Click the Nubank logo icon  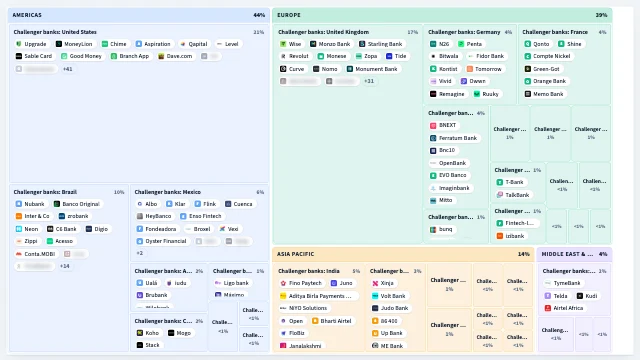18,204
